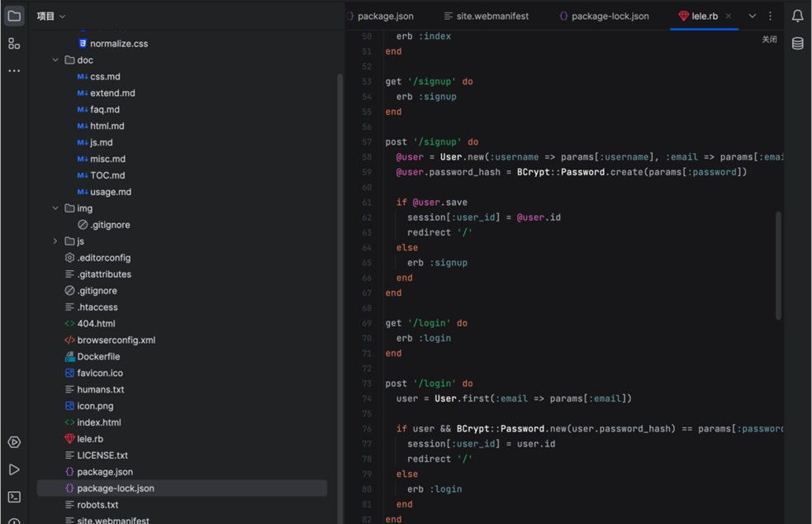Image resolution: width=812 pixels, height=524 pixels.
Task: Place cursor on "post '/signup' do" line
Action: coord(432,142)
